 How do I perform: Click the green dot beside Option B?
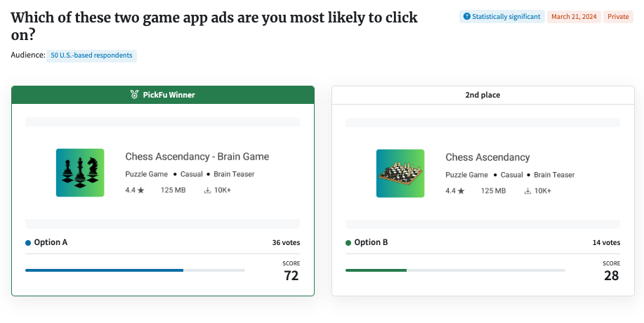348,243
